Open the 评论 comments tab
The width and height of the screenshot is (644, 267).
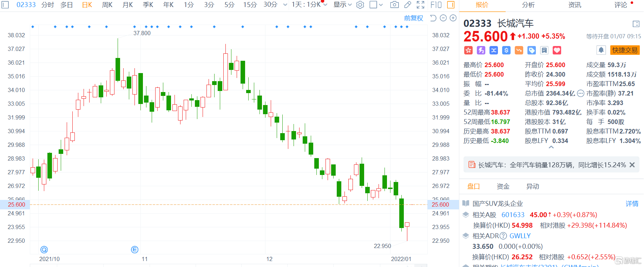point(621,5)
